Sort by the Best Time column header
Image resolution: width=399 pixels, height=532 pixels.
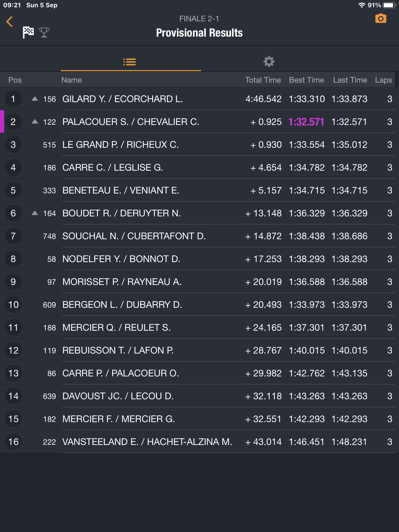307,80
